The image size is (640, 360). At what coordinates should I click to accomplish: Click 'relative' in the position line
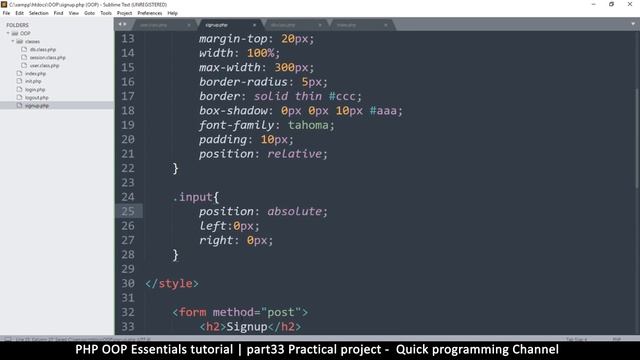[294, 154]
